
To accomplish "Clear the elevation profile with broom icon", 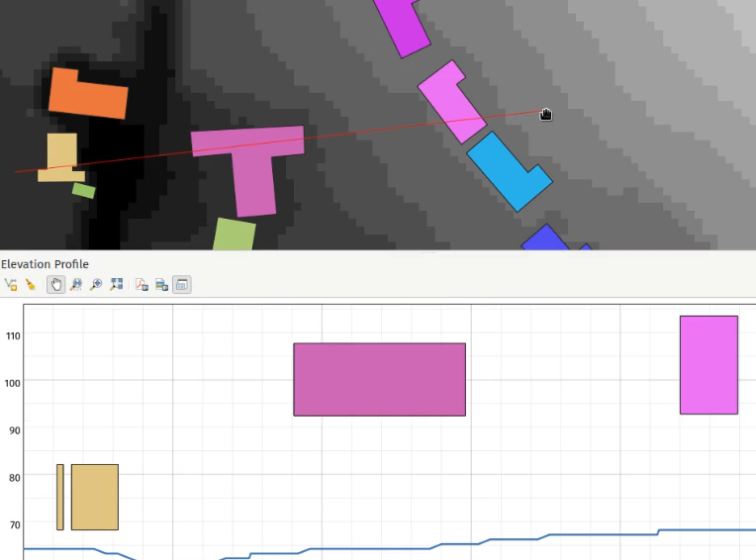I will point(31,285).
